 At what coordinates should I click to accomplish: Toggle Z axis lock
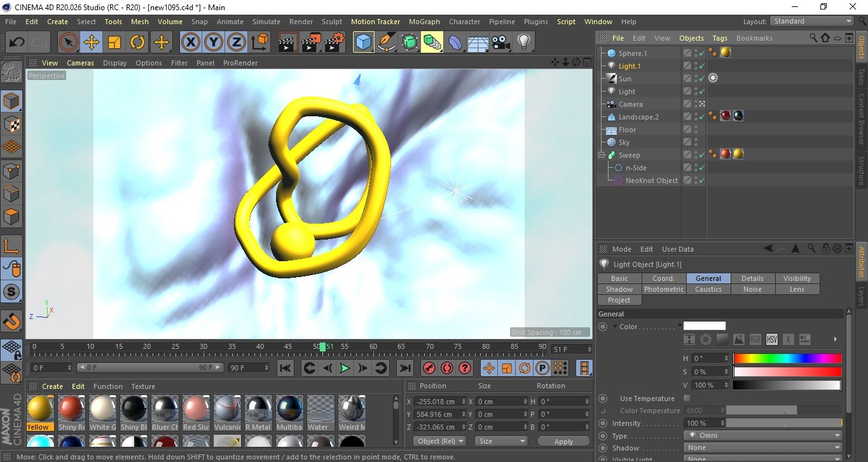237,43
